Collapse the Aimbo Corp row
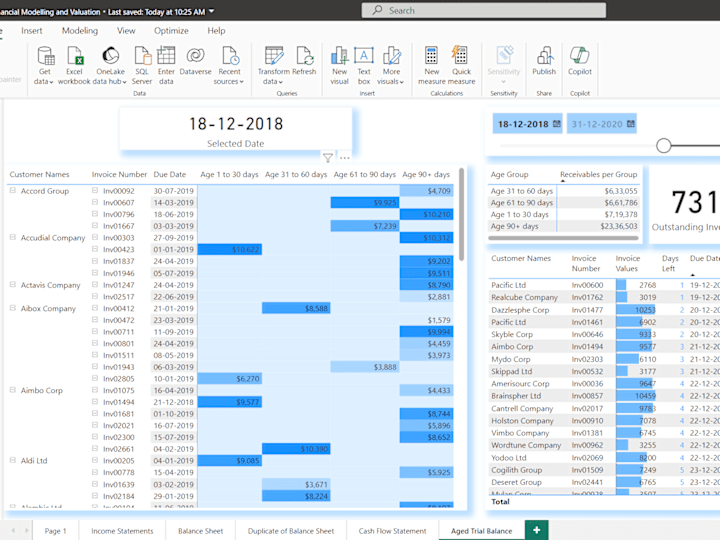720x540 pixels. pos(13,390)
